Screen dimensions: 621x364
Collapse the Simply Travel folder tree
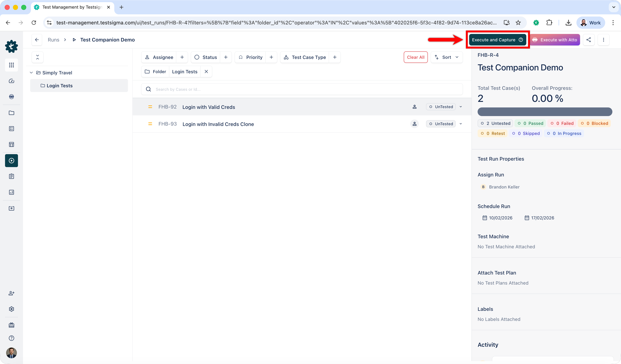tap(31, 73)
